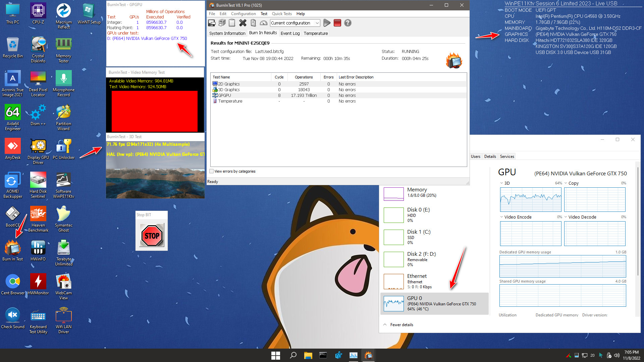Click the Windows Start button on taskbar
Screen dimensions: 644x362
click(x=275, y=356)
